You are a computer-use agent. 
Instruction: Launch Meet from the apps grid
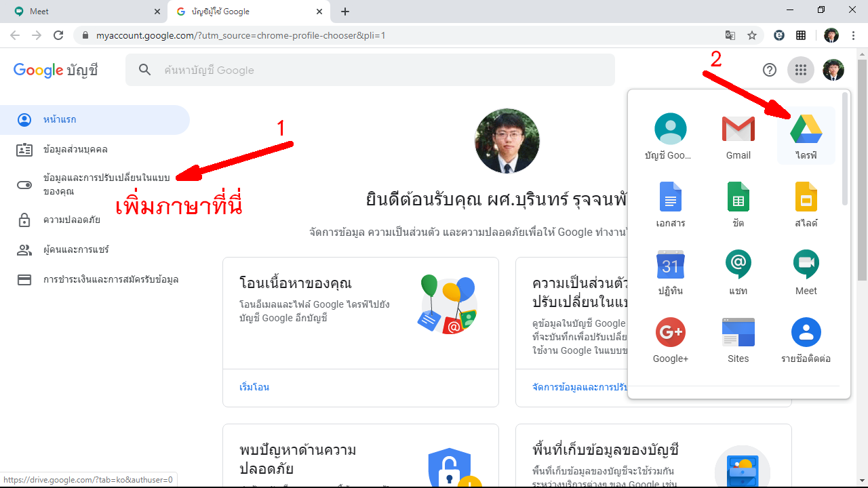pyautogui.click(x=806, y=271)
